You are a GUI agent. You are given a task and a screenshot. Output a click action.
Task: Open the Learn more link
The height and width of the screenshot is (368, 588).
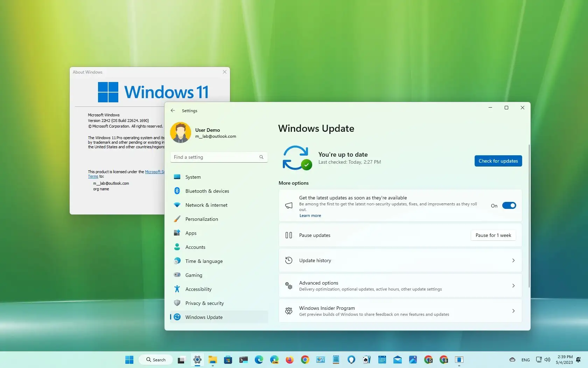click(x=309, y=215)
